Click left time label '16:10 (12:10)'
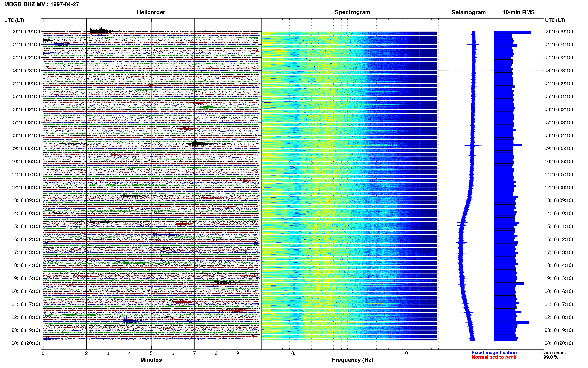 (x=26, y=239)
